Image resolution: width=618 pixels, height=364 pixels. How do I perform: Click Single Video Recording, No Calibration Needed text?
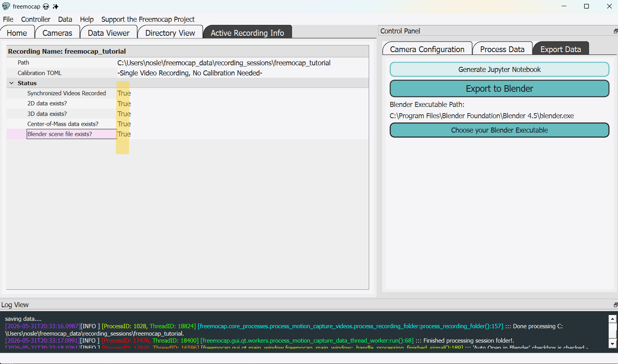coord(190,73)
